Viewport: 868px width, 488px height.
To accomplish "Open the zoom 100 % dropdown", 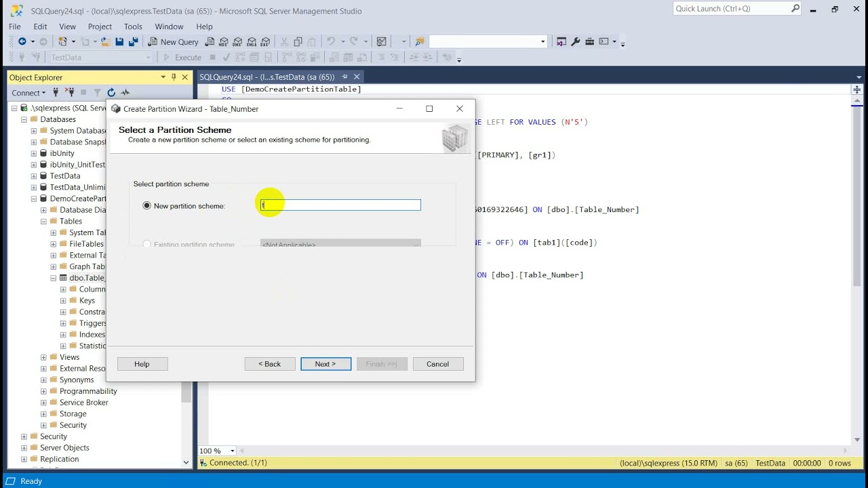I will click(x=232, y=451).
